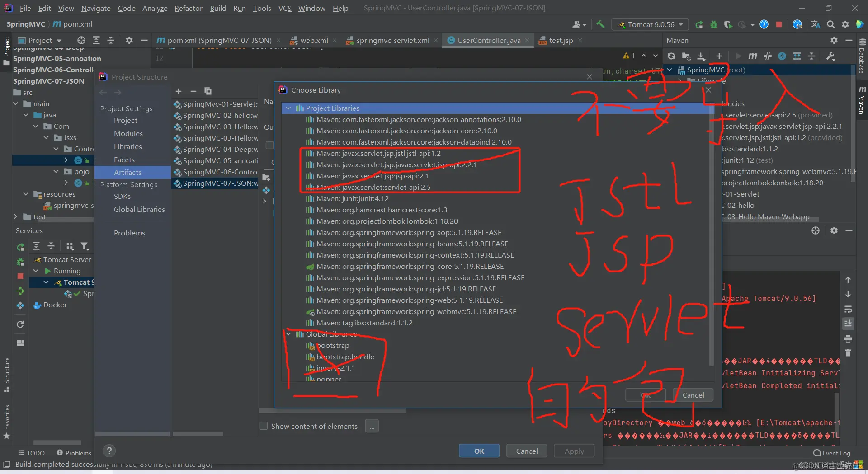
Task: Copy selected artifact in Project Structure
Action: 208,91
